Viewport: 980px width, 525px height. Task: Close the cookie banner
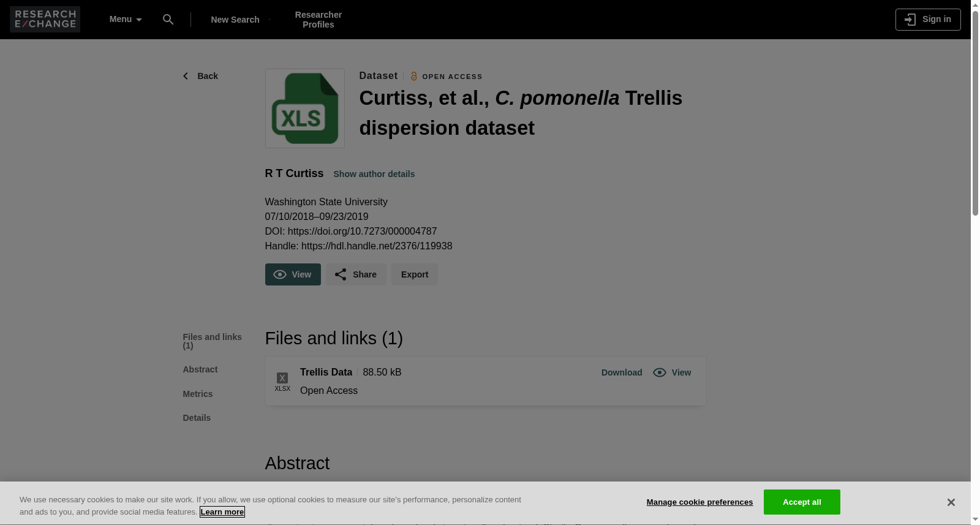click(951, 502)
